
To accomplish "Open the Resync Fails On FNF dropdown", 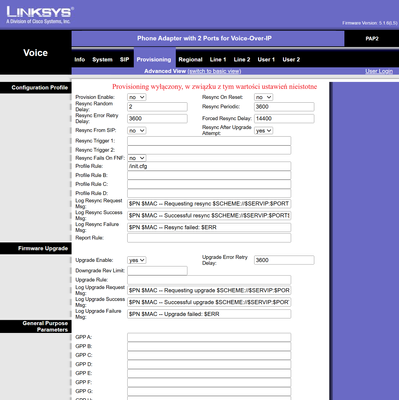I will [137, 158].
